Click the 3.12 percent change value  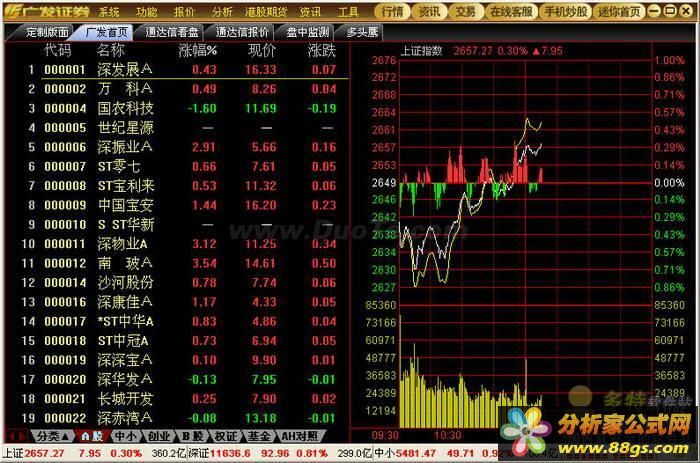click(204, 244)
